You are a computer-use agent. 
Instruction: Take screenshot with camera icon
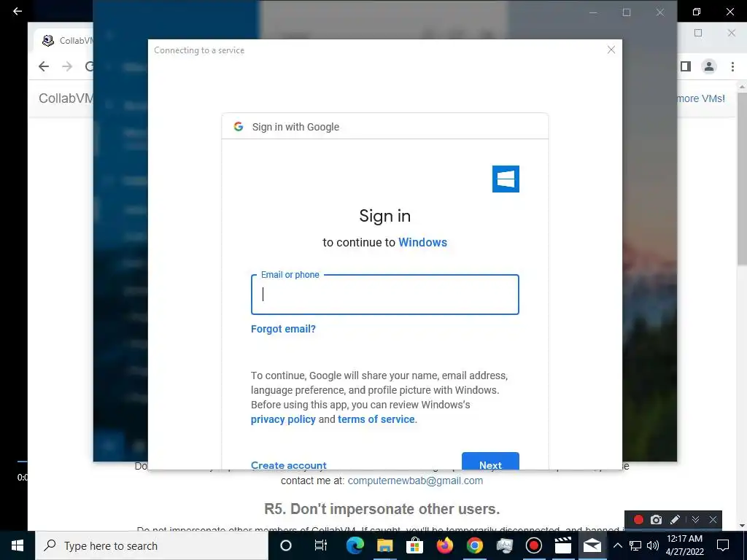click(x=657, y=520)
